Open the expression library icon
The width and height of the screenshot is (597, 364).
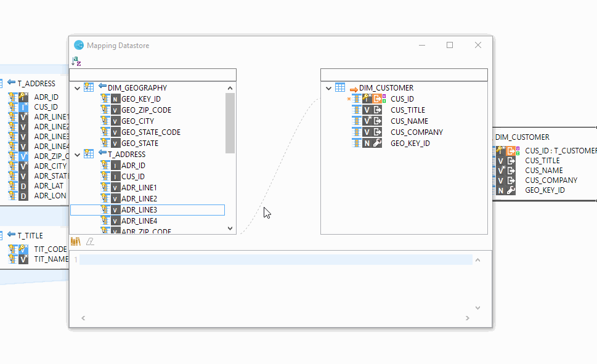(x=76, y=241)
